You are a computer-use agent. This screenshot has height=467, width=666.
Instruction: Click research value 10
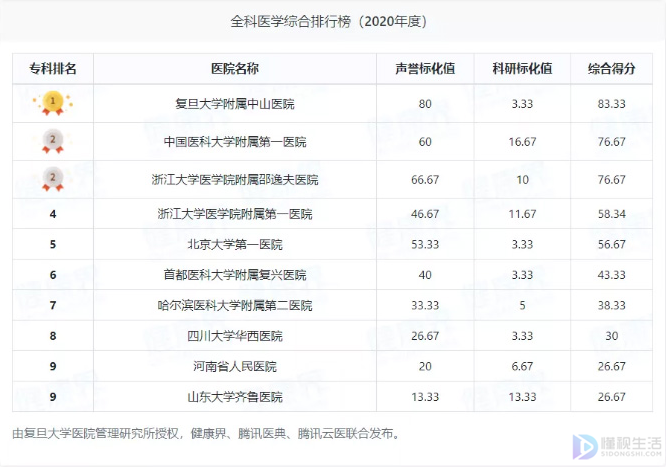522,179
